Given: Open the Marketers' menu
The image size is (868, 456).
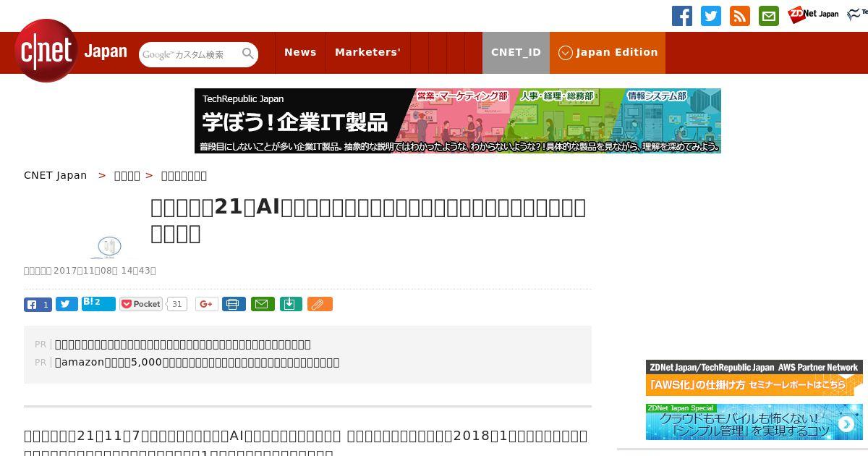Looking at the screenshot, I should (x=367, y=52).
